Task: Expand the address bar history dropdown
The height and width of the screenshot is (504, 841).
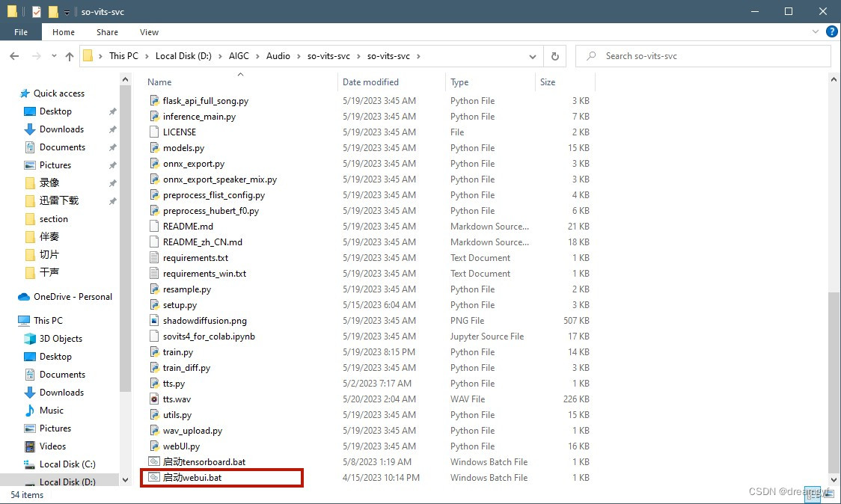Action: 533,56
